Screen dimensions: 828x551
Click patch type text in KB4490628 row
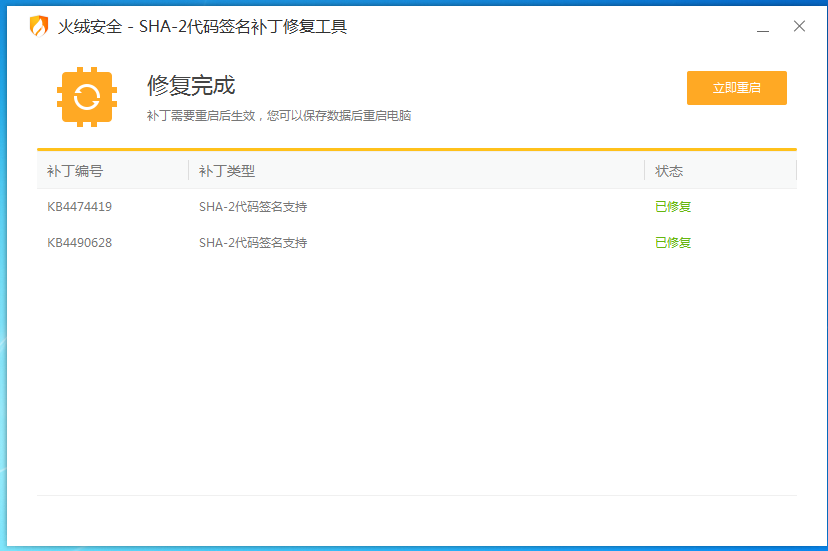(x=253, y=242)
